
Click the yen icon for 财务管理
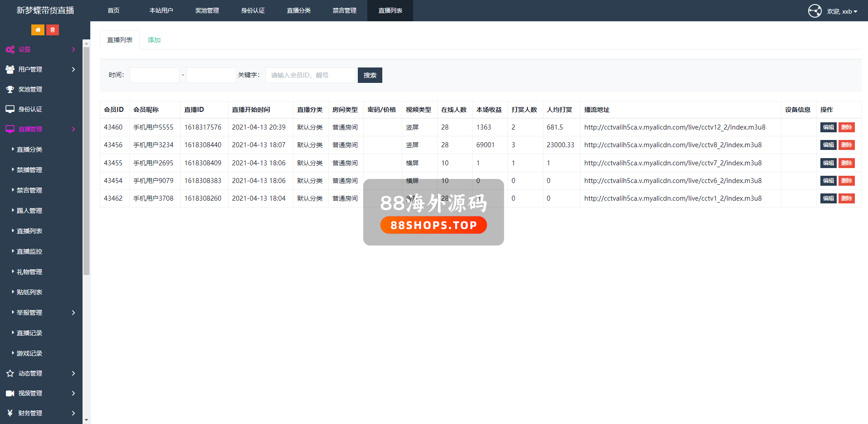(x=10, y=413)
